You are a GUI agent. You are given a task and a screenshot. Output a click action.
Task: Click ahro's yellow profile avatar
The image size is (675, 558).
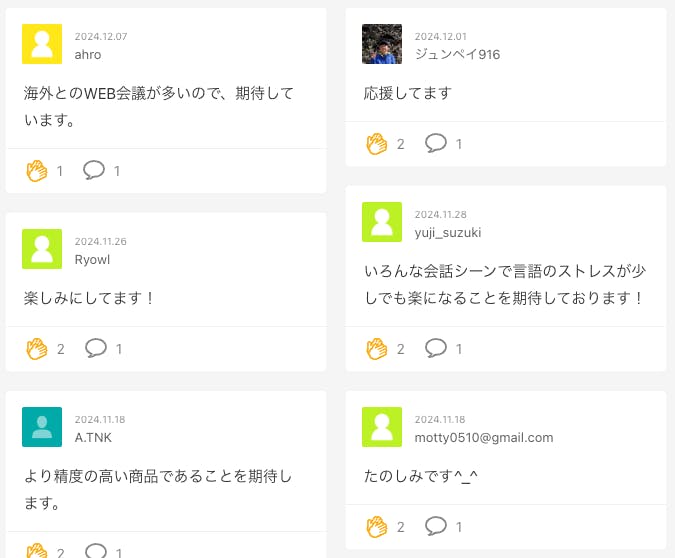coord(42,44)
